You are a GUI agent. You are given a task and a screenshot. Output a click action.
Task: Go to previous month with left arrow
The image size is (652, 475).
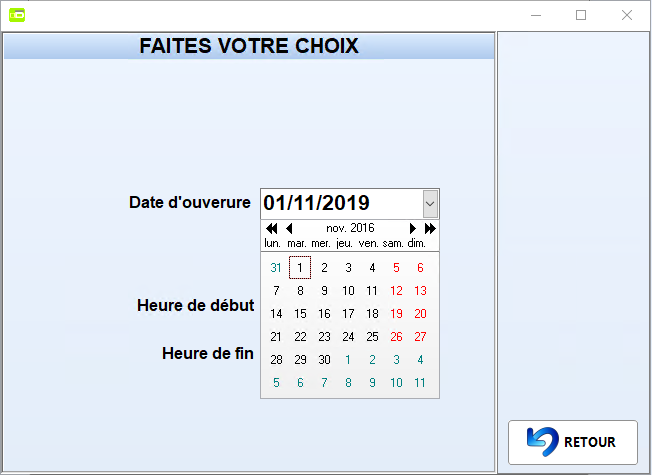[x=289, y=228]
